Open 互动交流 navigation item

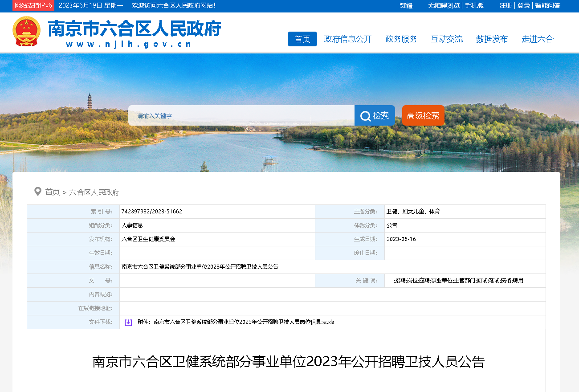[446, 39]
